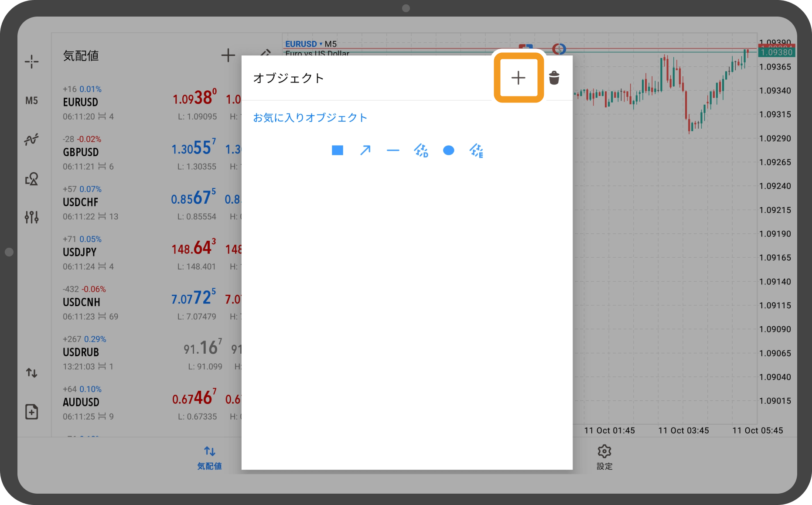Open the 設定 settings tab
The image size is (812, 505).
click(604, 457)
